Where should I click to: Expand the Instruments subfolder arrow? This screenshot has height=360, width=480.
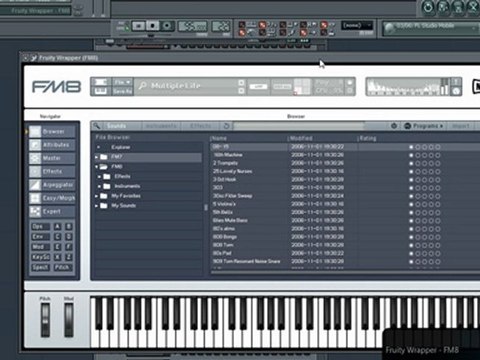[x=99, y=186]
